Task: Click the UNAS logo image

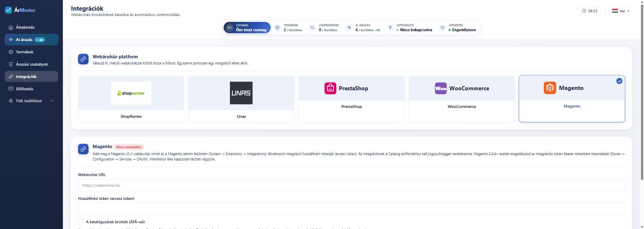Action: [241, 93]
